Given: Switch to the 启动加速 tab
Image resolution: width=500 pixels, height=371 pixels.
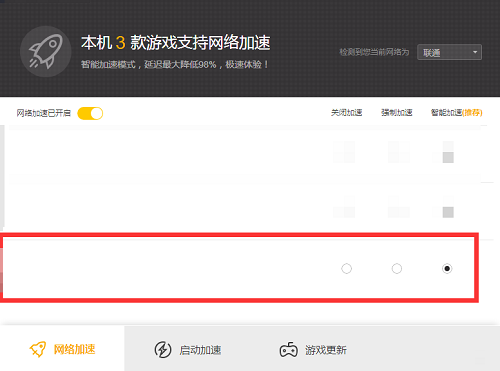Looking at the screenshot, I should pos(188,350).
